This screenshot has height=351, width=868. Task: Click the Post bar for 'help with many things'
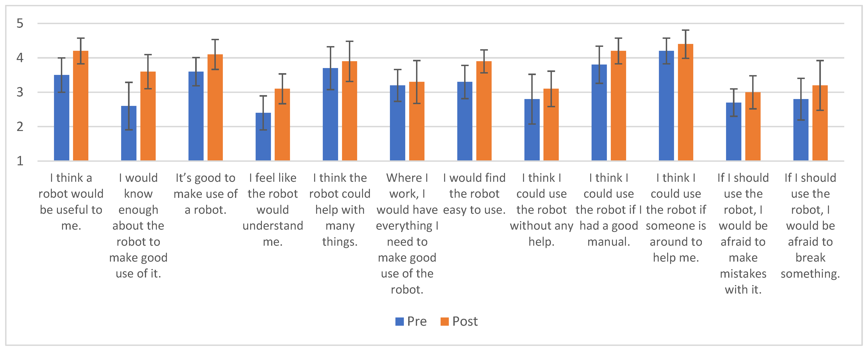(349, 111)
